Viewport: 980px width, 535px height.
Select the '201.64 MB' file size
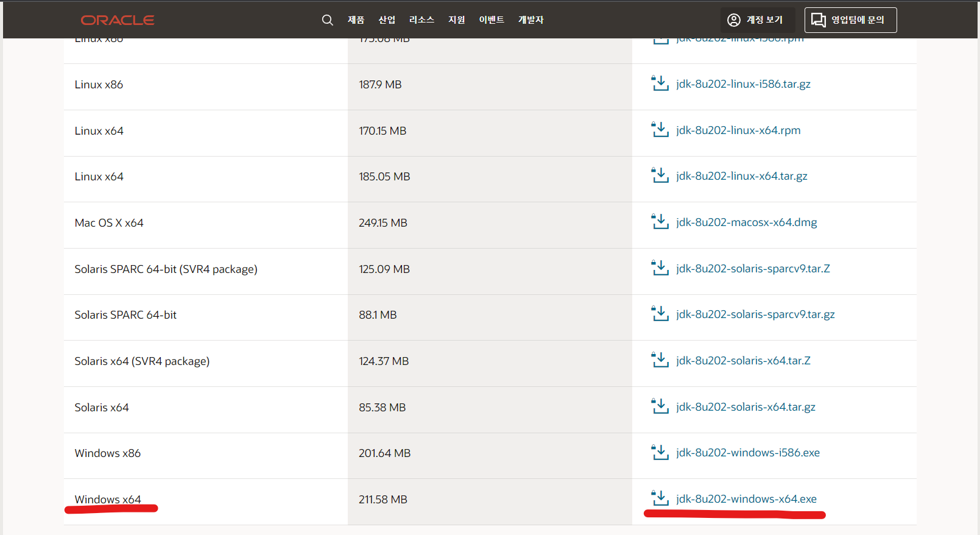point(385,453)
